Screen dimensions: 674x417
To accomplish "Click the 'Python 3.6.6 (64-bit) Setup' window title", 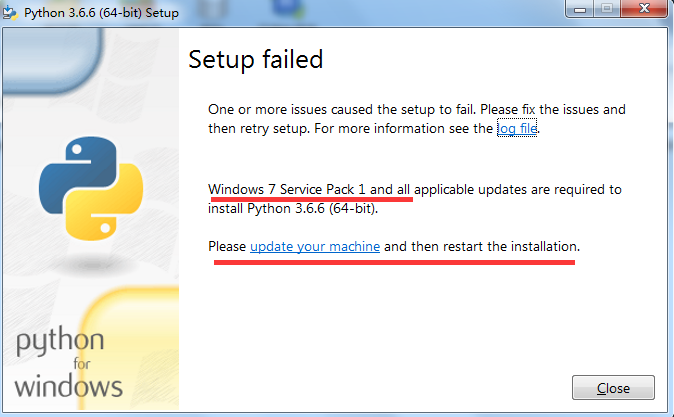I will (101, 13).
